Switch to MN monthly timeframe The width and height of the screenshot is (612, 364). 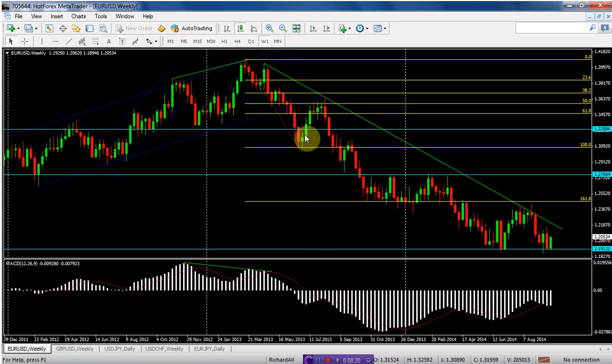click(278, 41)
